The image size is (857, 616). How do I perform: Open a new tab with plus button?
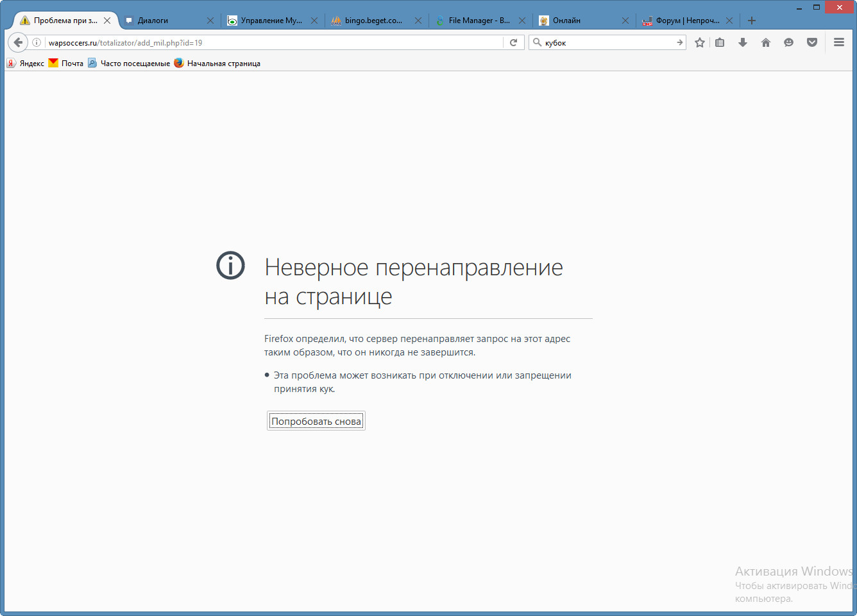pyautogui.click(x=752, y=21)
